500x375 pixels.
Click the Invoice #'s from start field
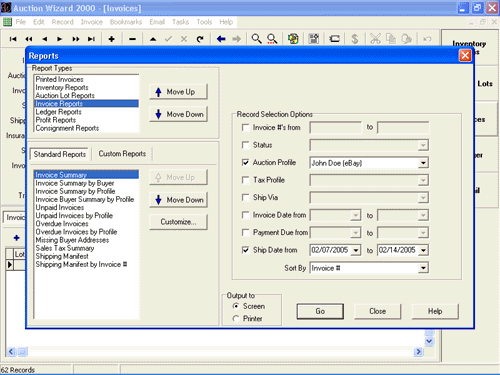335,127
